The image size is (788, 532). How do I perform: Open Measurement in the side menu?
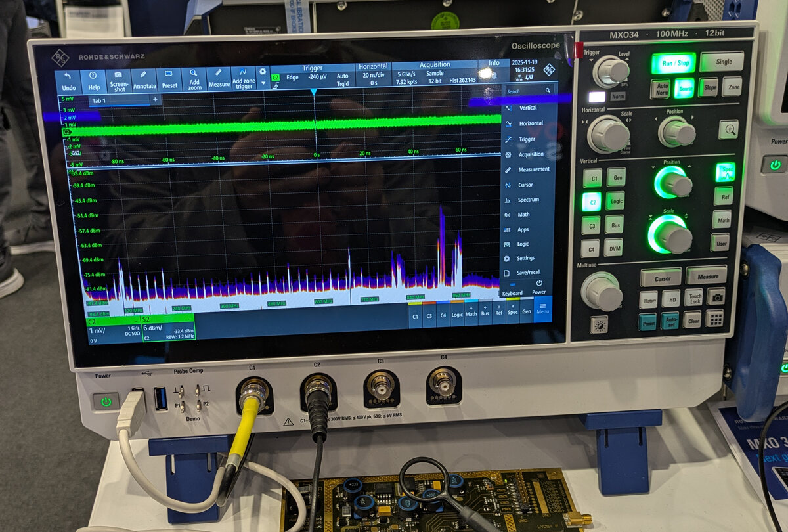pyautogui.click(x=528, y=169)
